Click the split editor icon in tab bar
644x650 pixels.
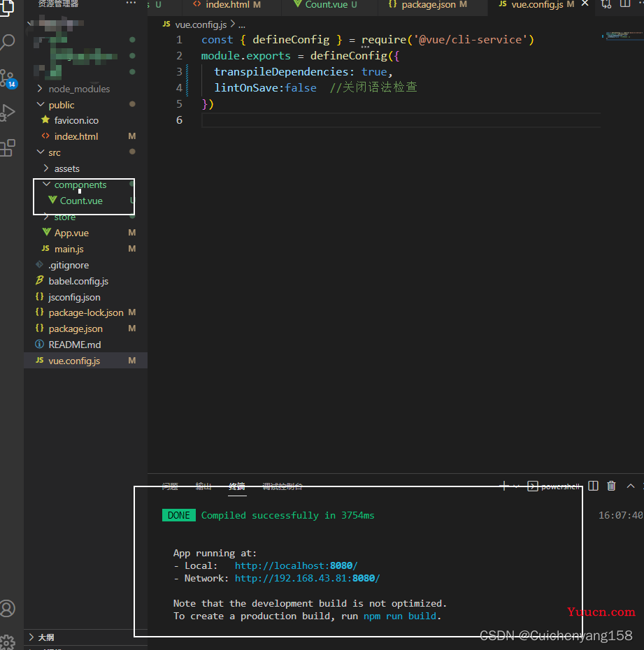pos(625,3)
